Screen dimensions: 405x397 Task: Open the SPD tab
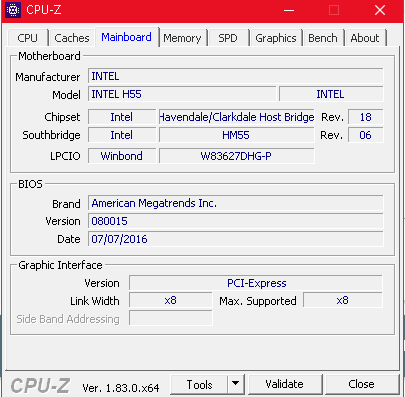pos(228,38)
